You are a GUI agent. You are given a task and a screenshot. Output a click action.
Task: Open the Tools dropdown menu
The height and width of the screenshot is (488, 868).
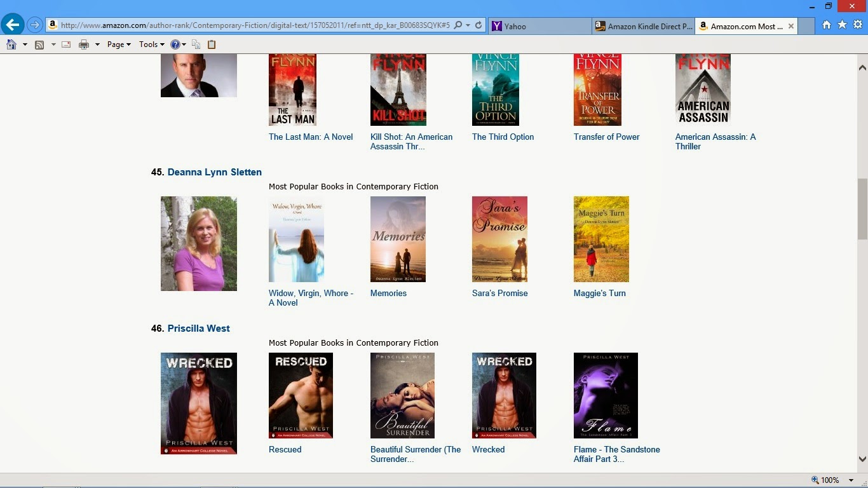(152, 44)
